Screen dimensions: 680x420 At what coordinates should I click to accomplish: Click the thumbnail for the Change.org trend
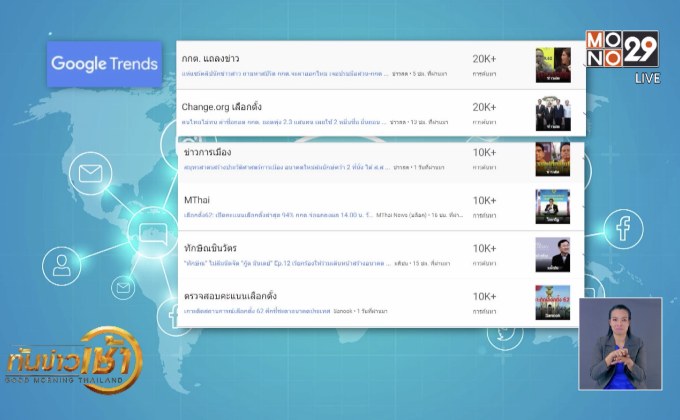pyautogui.click(x=553, y=112)
